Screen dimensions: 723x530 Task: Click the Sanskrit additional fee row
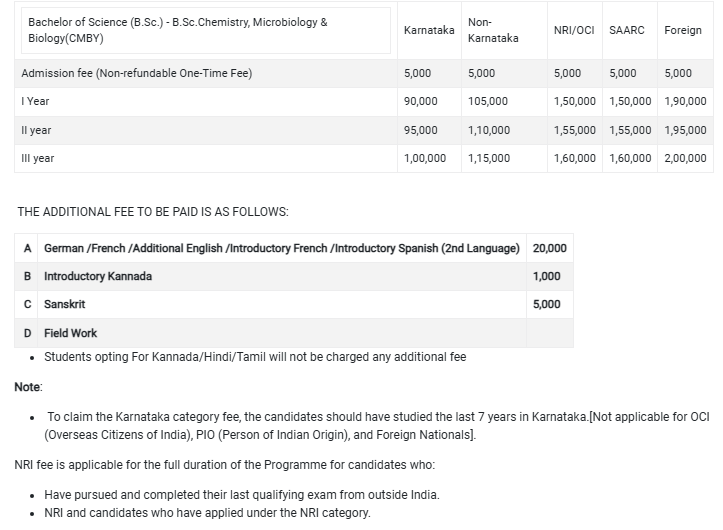(x=64, y=304)
